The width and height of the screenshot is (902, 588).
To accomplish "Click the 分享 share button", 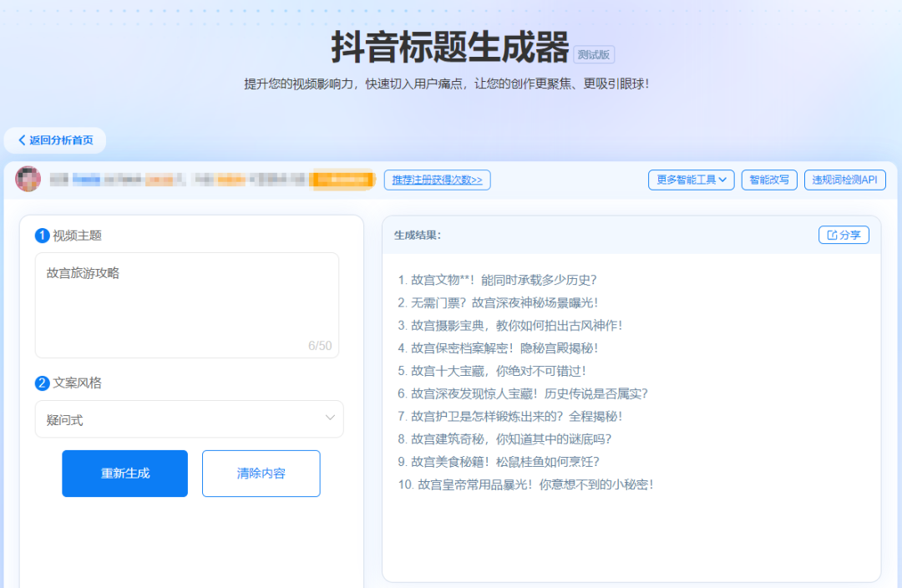I will coord(844,235).
